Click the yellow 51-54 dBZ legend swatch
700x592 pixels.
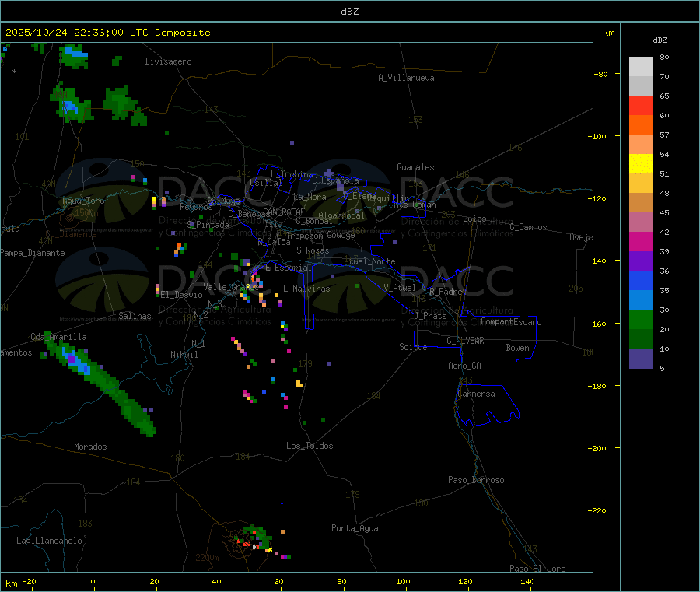click(641, 164)
